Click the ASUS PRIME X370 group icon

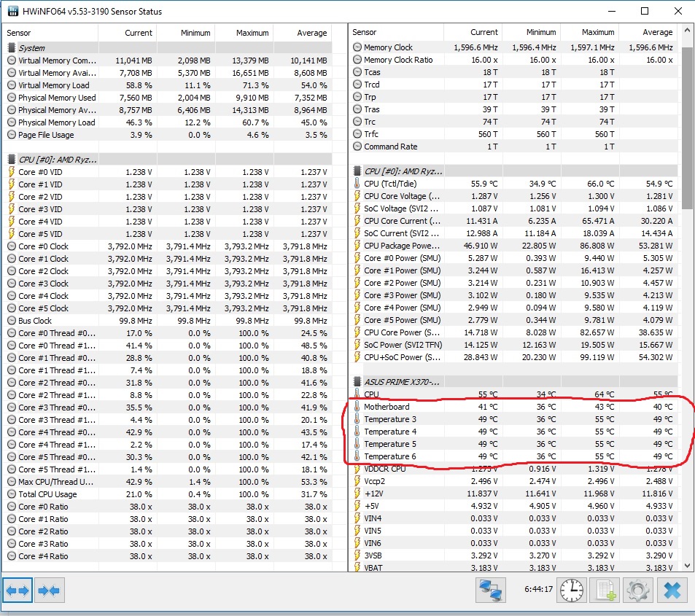(x=357, y=382)
